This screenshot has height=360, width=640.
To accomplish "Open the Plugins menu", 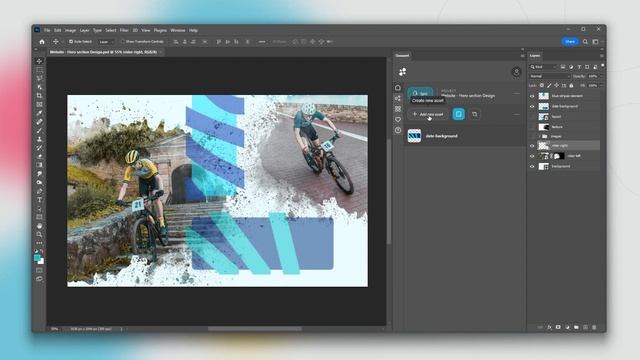I will 160,30.
